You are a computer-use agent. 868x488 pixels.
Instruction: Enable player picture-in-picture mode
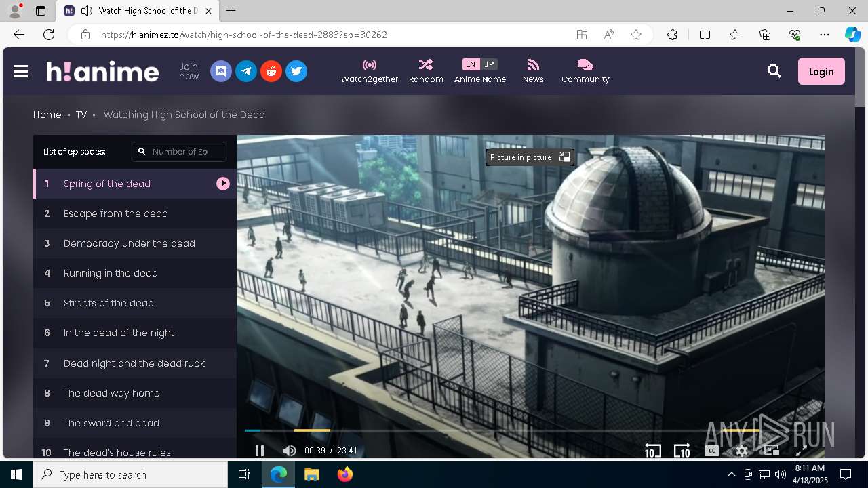tap(772, 451)
